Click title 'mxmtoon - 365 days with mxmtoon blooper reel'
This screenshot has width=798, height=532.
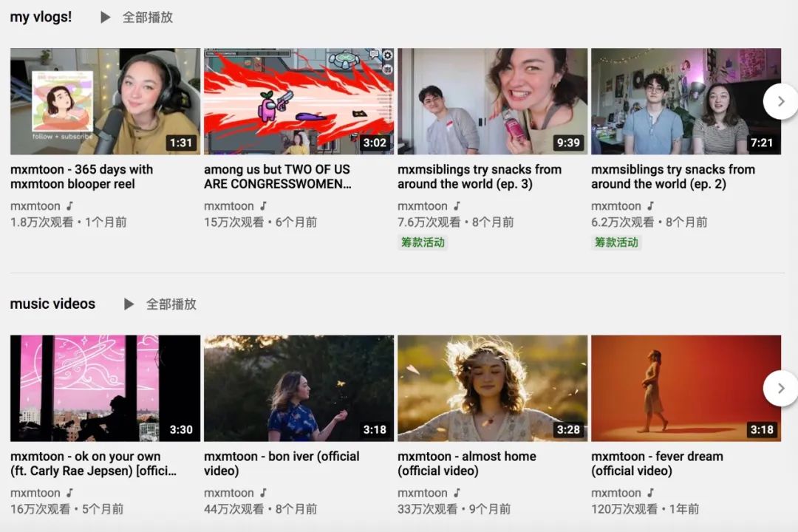[81, 177]
